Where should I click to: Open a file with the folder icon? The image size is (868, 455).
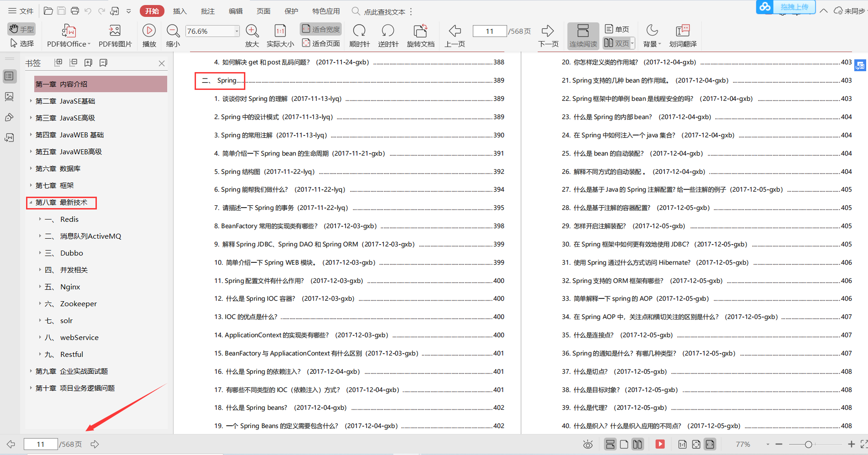tap(48, 11)
